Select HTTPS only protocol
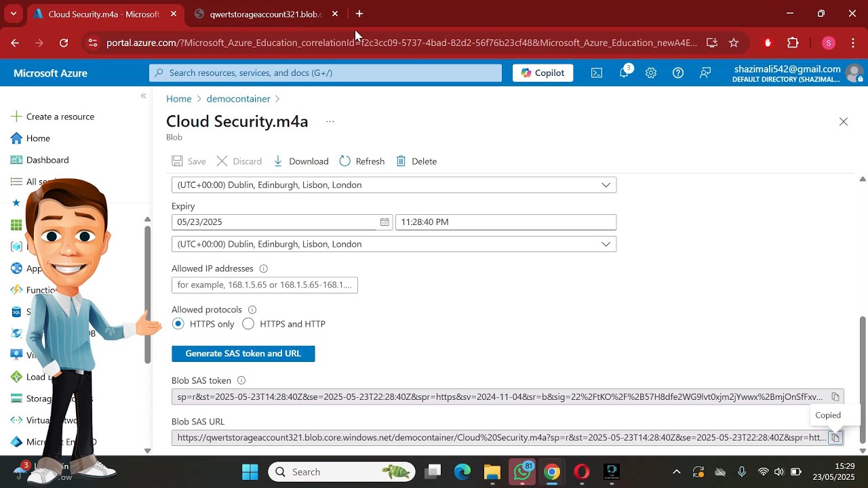Viewport: 868px width, 488px height. click(178, 324)
